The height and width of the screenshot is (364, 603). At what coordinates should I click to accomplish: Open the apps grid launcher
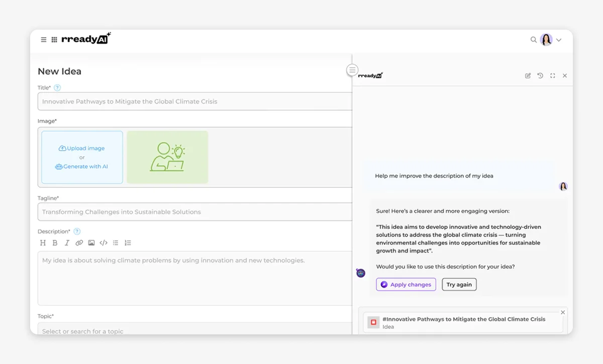pos(54,39)
